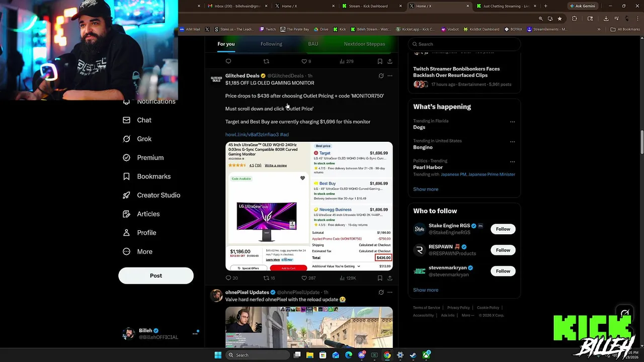Open a new browser tab
This screenshot has width=644, height=362.
coord(545,6)
